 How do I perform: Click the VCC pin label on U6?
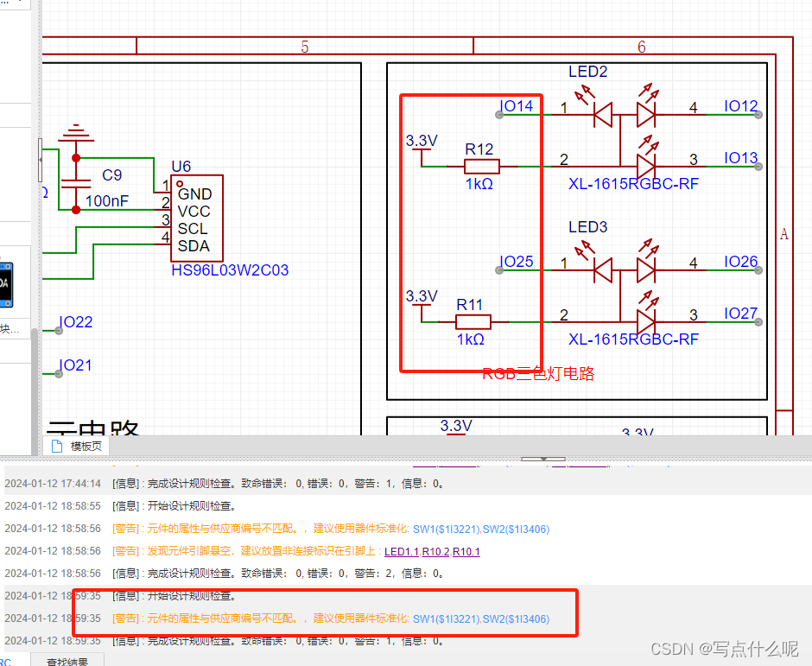click(194, 212)
